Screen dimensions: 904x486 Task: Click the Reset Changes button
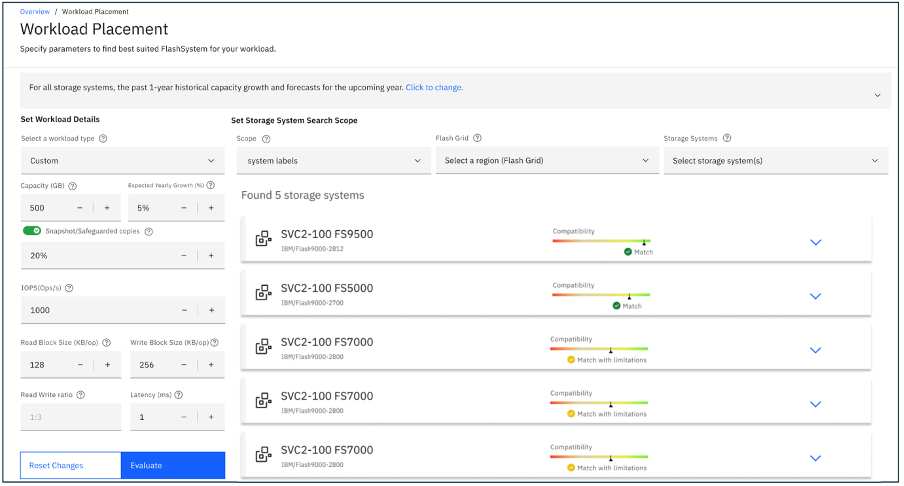(x=70, y=465)
